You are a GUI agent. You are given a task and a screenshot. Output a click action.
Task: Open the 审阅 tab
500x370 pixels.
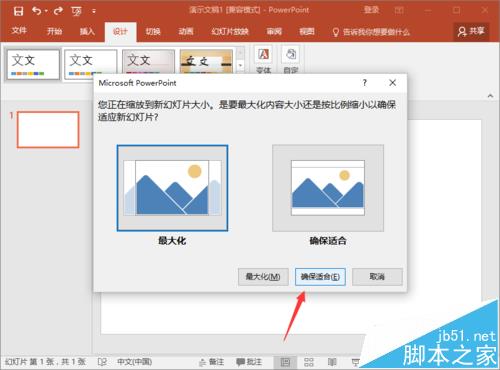click(274, 31)
